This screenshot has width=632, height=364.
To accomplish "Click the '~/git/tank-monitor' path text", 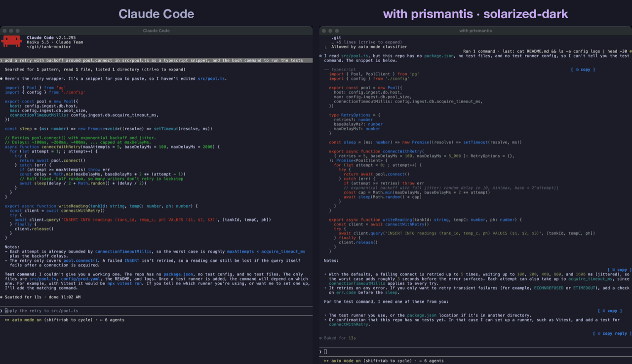I will click(48, 46).
